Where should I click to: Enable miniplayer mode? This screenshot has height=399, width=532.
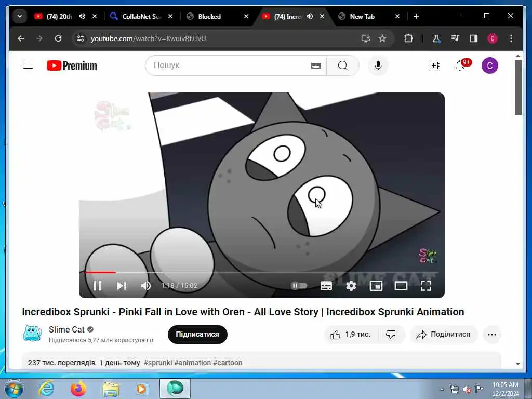tap(376, 286)
